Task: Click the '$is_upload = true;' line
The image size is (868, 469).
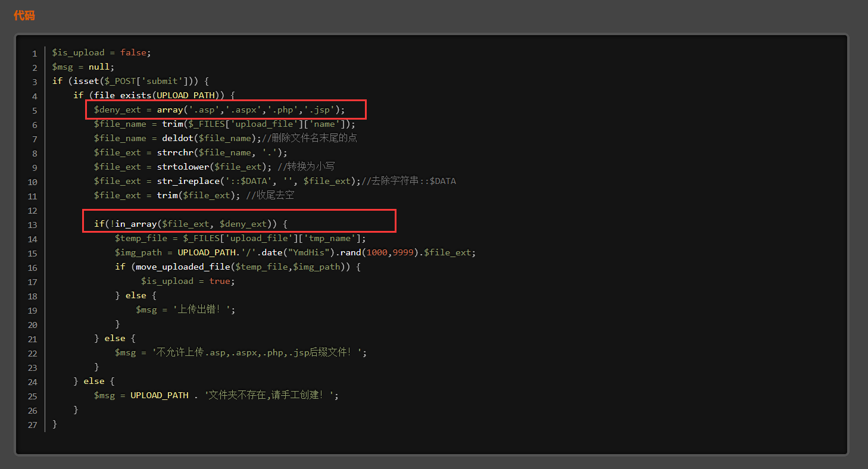Action: point(188,281)
